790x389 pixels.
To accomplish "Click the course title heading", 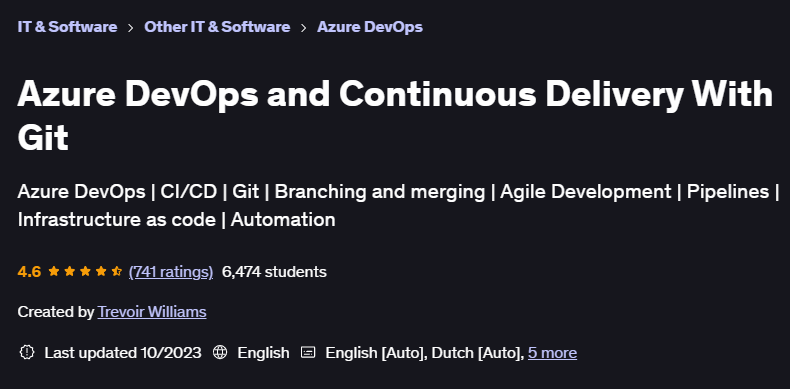I will pos(395,116).
